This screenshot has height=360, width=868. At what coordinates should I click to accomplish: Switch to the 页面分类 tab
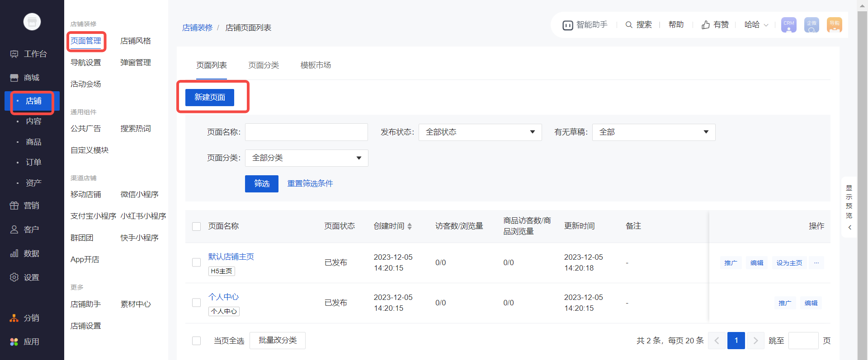(x=264, y=65)
